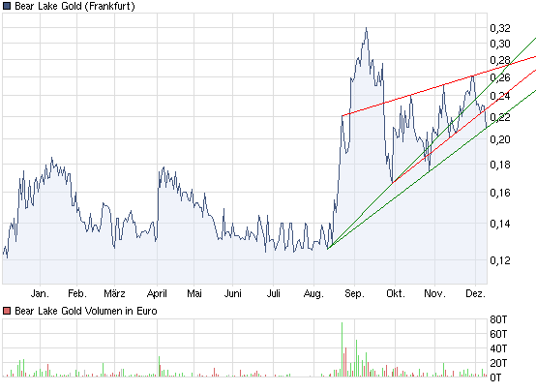Click the 40T volume axis value
Image resolution: width=536 pixels, height=392 pixels.
coord(498,348)
